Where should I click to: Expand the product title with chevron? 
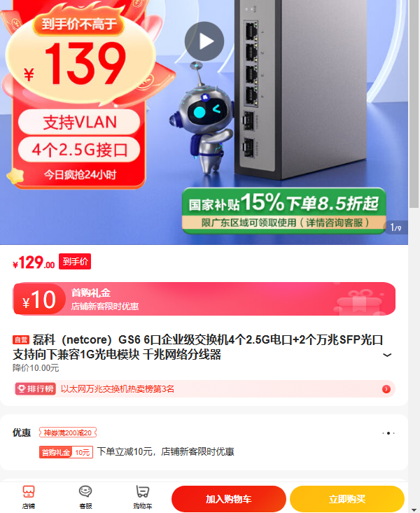point(387,355)
